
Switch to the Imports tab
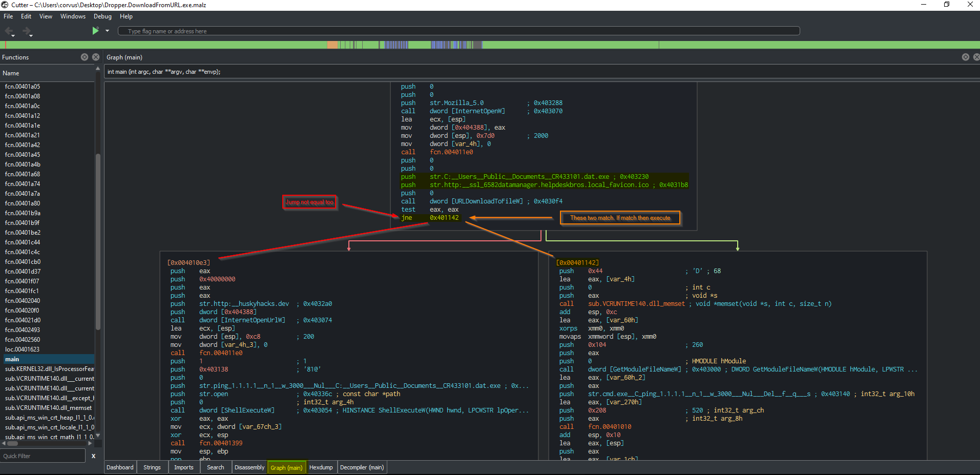[x=184, y=467]
